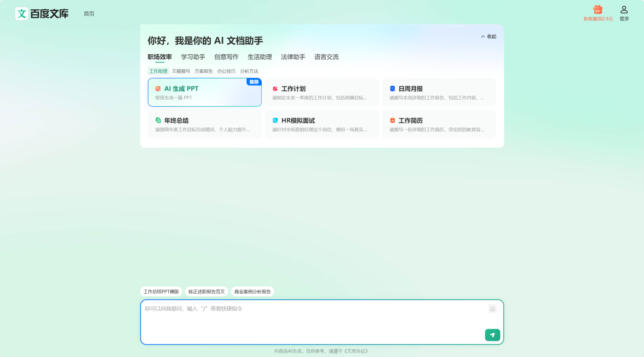The image size is (644, 357).
Task: Click the 日周月报 document icon
Action: click(392, 89)
